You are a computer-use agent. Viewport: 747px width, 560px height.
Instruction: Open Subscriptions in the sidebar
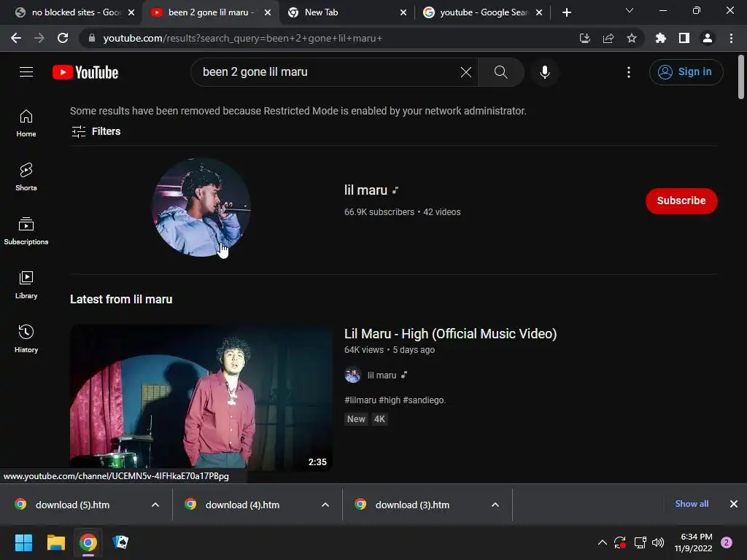pos(26,231)
